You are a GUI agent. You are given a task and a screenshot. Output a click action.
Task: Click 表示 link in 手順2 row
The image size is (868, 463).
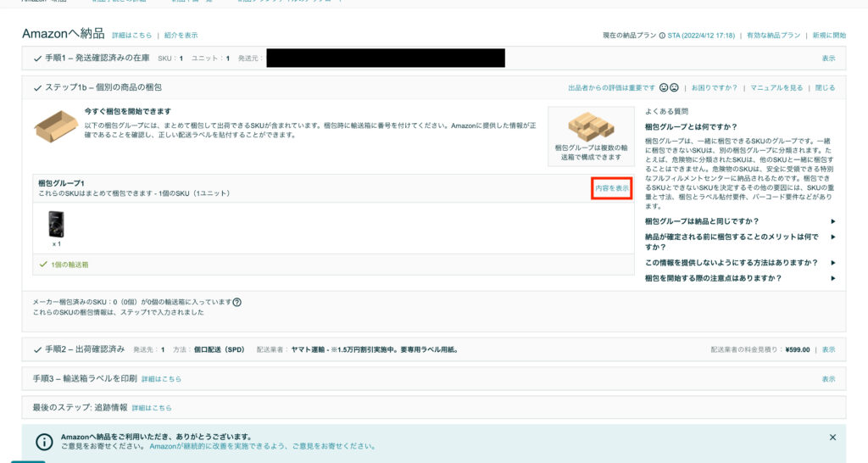point(828,350)
